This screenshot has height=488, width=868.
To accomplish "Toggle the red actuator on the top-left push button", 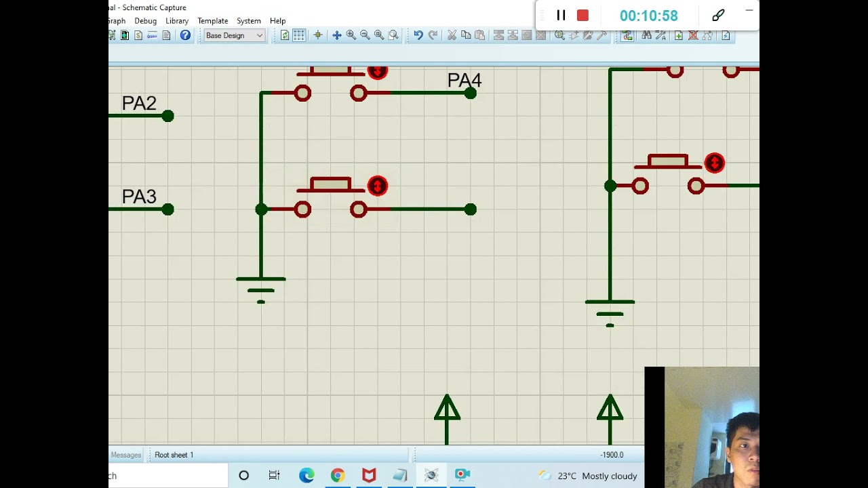I will (378, 72).
